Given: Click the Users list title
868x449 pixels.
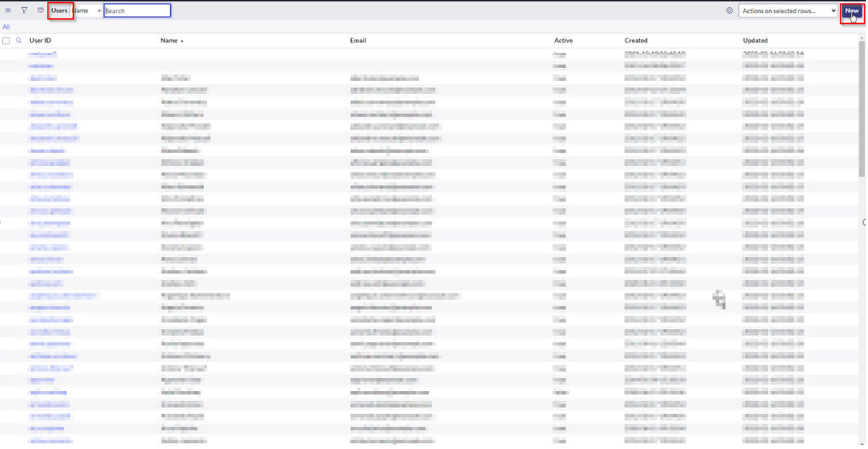Looking at the screenshot, I should point(59,11).
